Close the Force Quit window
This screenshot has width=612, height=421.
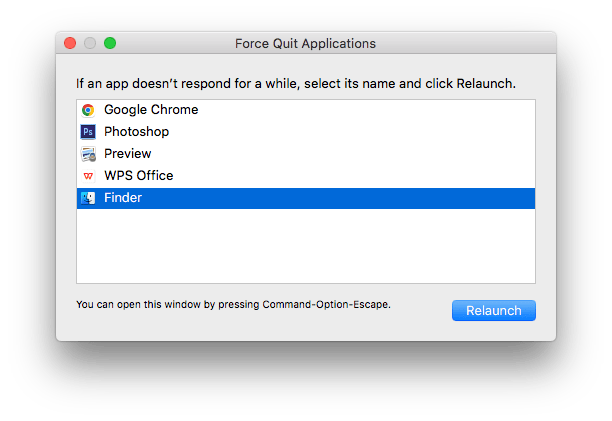[70, 44]
